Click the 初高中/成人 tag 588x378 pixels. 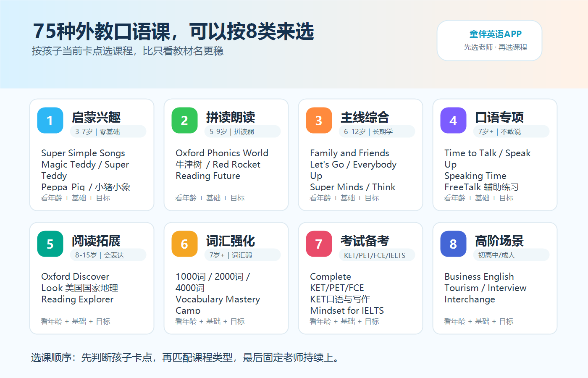511,255
